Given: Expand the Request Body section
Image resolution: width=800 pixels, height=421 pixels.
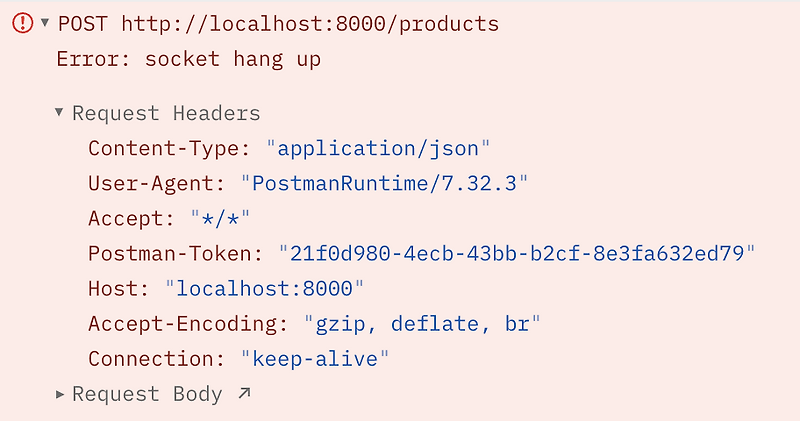Looking at the screenshot, I should [x=60, y=394].
